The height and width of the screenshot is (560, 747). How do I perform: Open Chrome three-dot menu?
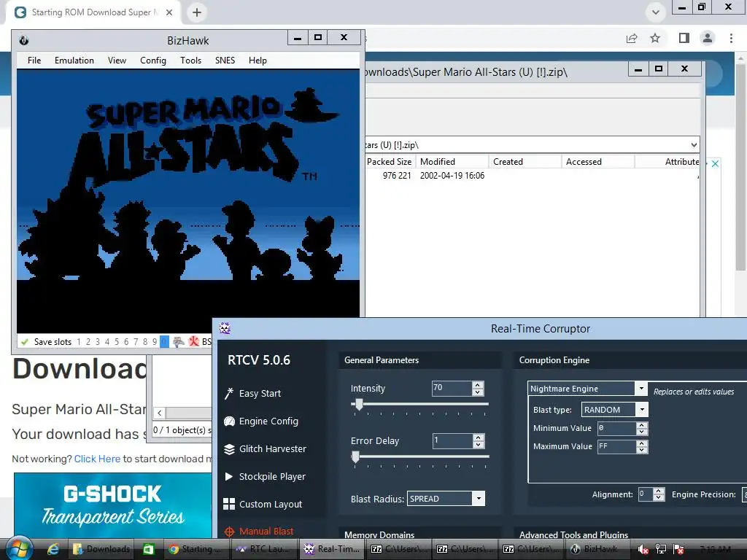click(731, 38)
